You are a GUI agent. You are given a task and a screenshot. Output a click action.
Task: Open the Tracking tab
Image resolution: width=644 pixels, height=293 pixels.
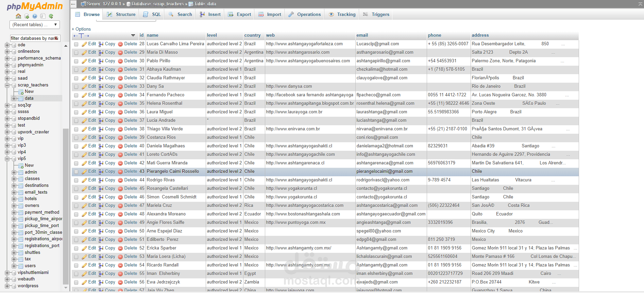[342, 14]
